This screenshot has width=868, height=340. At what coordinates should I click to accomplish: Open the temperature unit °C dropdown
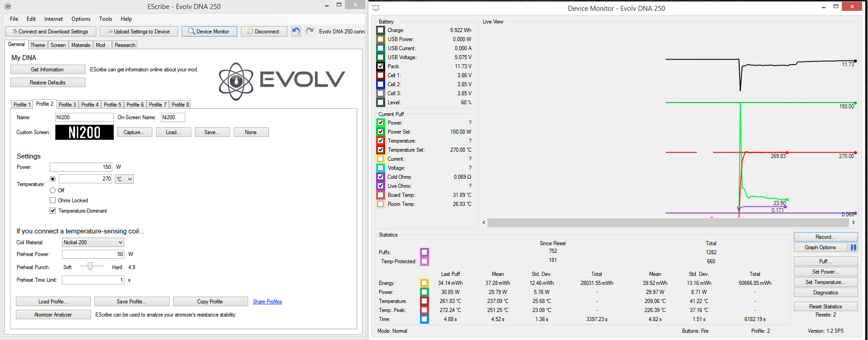(x=124, y=179)
